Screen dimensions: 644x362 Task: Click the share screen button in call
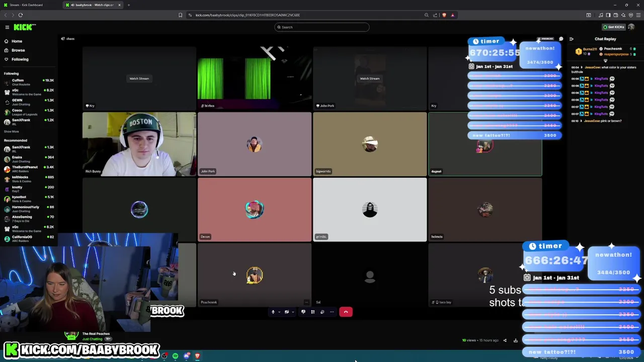303,312
